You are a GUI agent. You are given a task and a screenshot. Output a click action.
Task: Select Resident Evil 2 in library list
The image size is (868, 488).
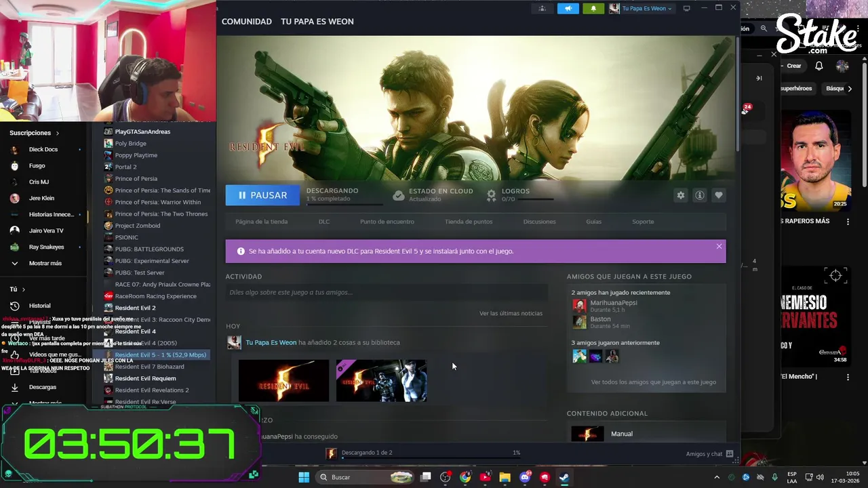[x=135, y=308]
